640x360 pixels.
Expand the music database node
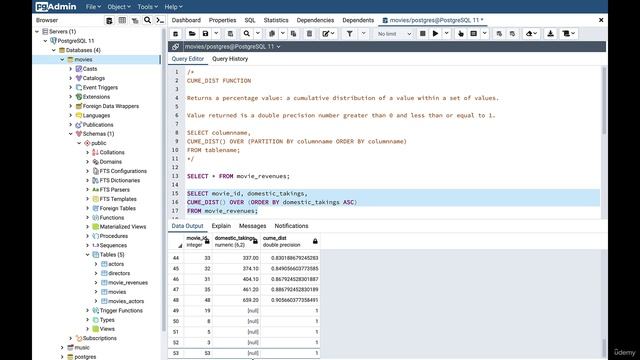(x=62, y=347)
